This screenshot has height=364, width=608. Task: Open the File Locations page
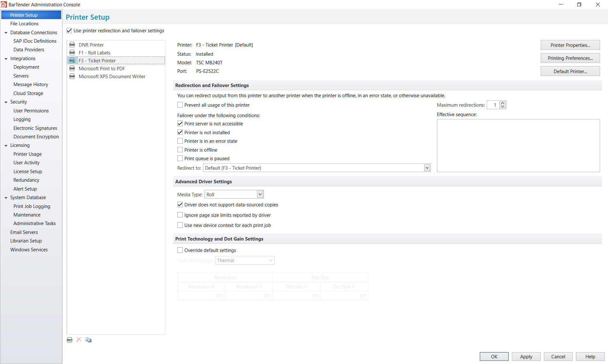[x=24, y=24]
